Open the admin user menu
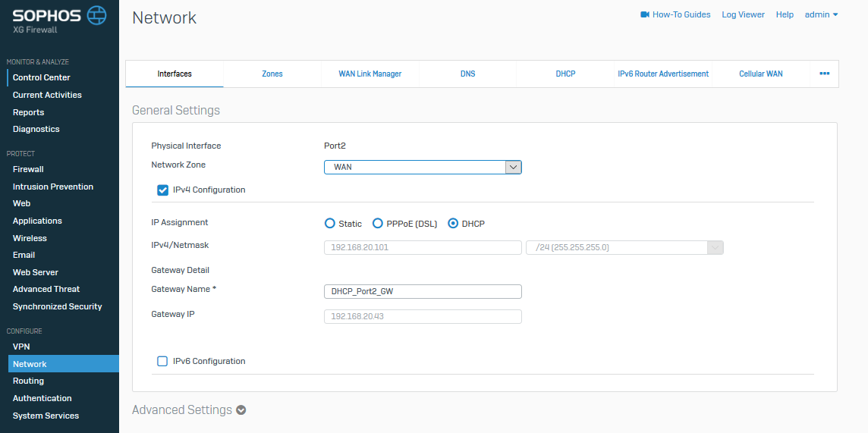Screen dimensions: 868x433 [821, 14]
